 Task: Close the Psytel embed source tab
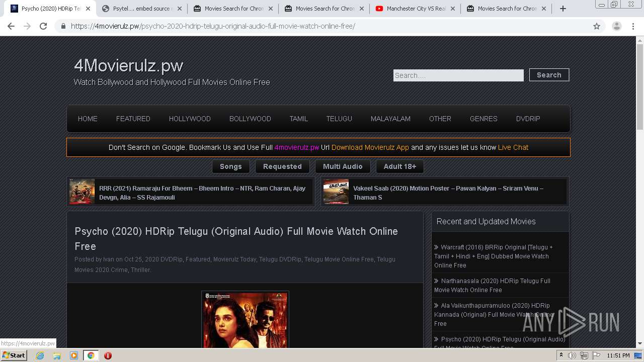tap(179, 9)
